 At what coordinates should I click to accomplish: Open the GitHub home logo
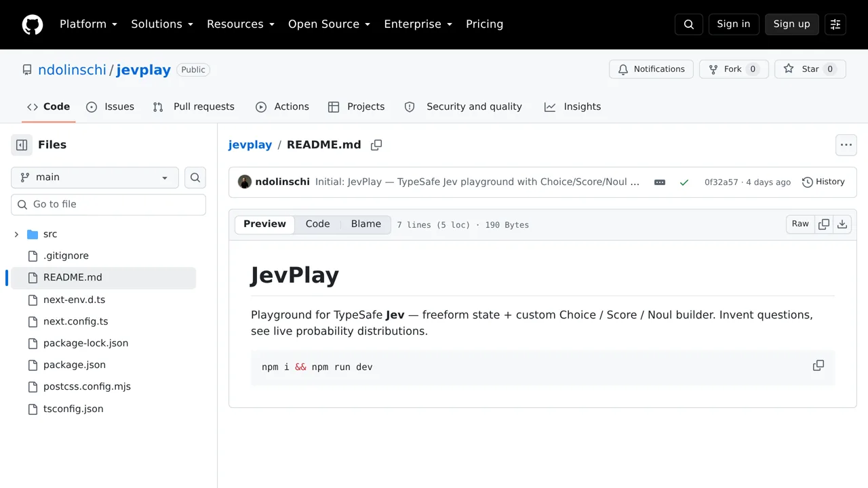coord(33,24)
